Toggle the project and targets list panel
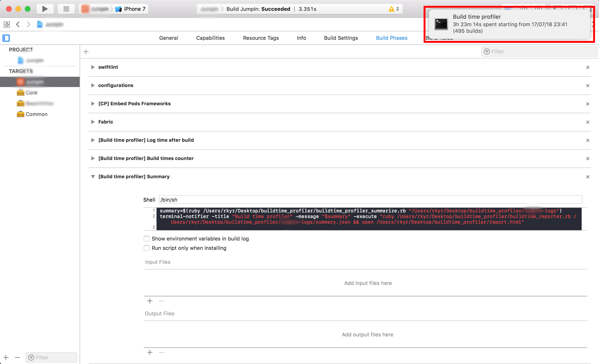 click(6, 38)
